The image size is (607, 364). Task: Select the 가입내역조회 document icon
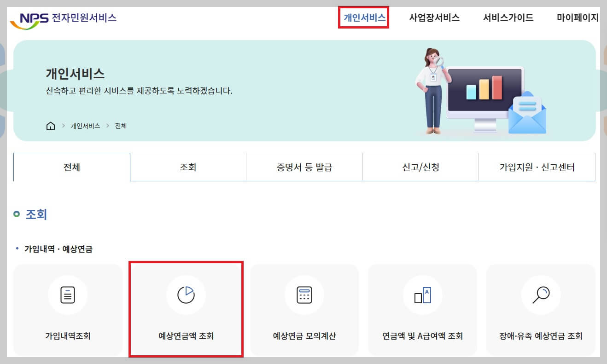(68, 295)
